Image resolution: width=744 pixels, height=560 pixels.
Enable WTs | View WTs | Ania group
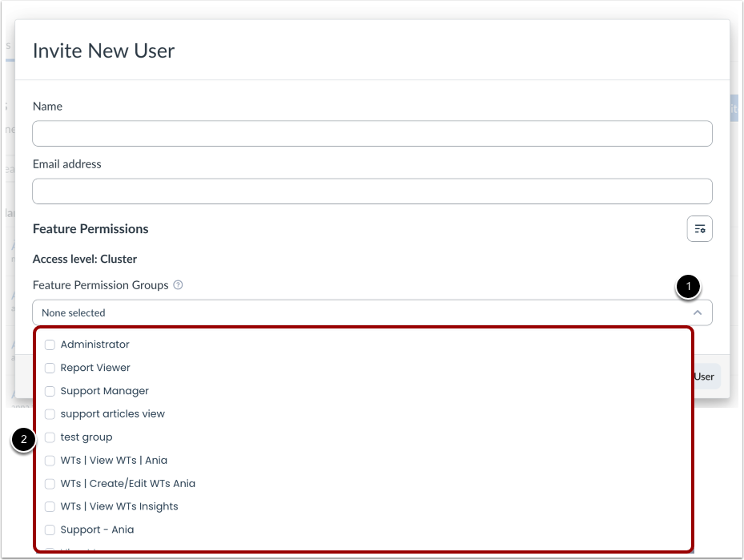(x=50, y=460)
